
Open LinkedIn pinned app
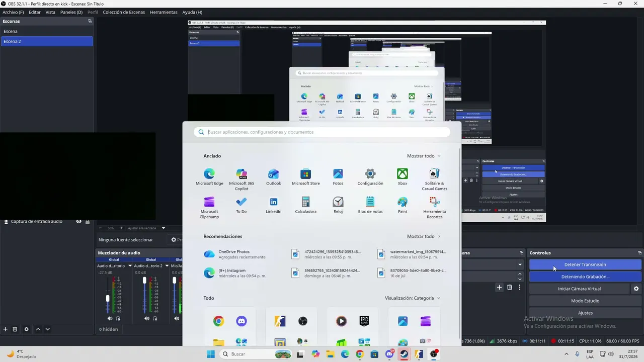coord(274,205)
